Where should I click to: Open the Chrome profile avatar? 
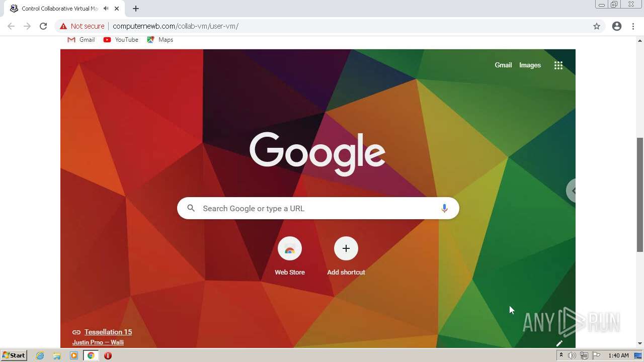617,26
